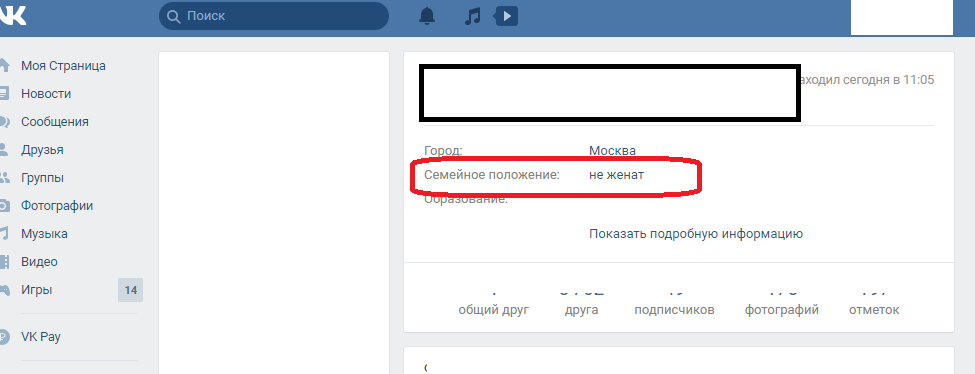The width and height of the screenshot is (975, 374).
Task: Click the chat icon beside Сообщения
Action: (4, 121)
